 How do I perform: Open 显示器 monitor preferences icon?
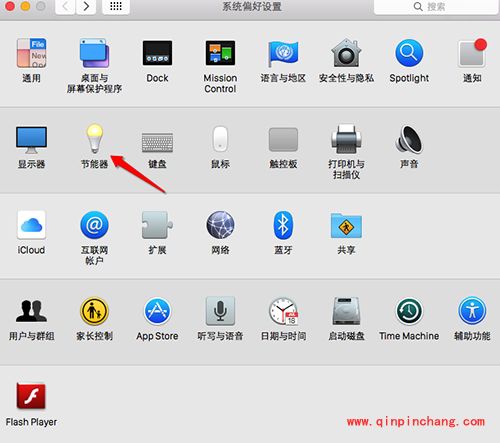(x=31, y=140)
